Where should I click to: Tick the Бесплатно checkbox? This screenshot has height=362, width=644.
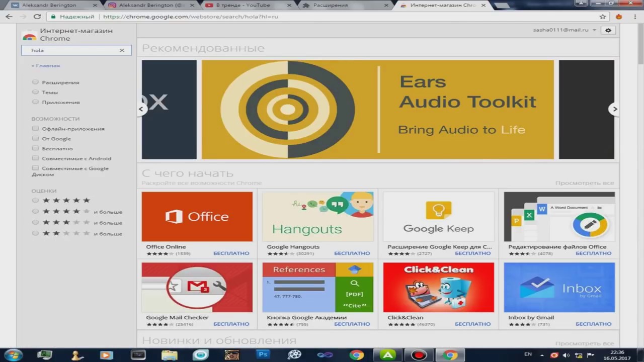35,148
